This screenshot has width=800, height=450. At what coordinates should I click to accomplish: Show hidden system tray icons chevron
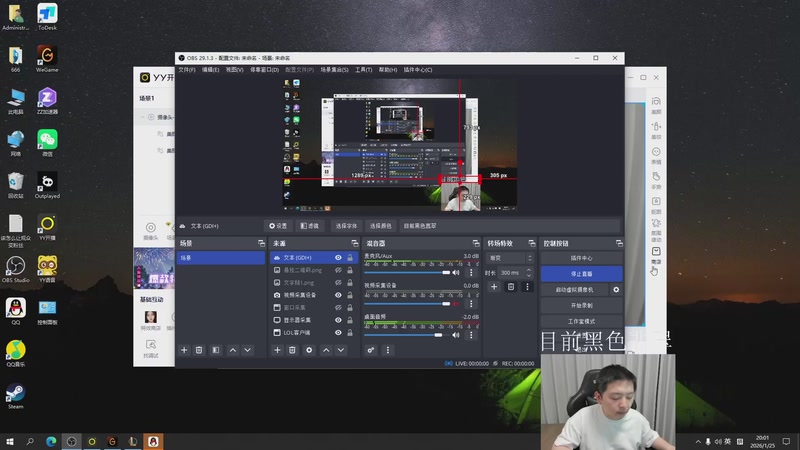point(697,441)
